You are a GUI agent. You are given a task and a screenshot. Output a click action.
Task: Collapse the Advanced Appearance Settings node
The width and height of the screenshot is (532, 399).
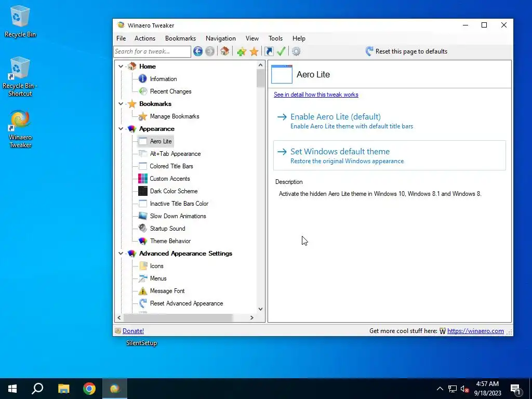pos(121,254)
